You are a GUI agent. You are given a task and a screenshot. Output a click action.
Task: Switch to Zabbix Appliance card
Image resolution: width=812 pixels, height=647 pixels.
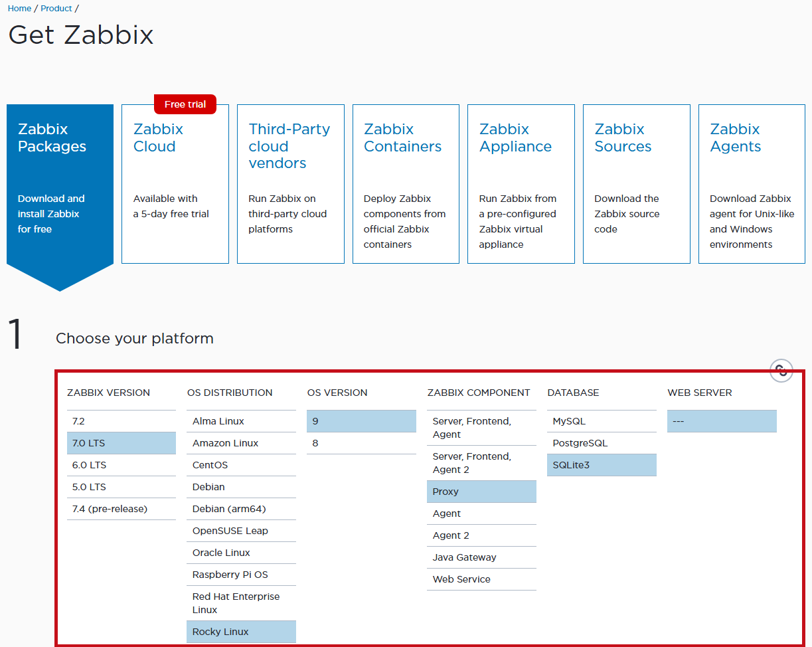(x=521, y=184)
